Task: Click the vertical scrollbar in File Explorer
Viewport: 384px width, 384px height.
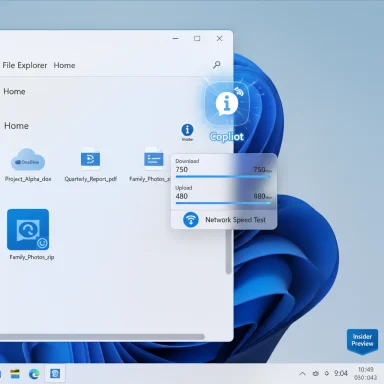Action: [x=228, y=252]
